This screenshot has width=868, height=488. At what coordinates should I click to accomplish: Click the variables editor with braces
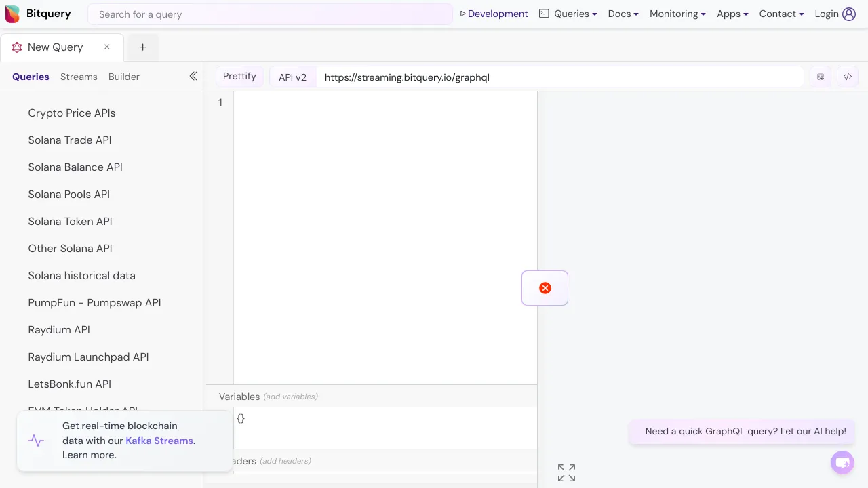(x=384, y=426)
